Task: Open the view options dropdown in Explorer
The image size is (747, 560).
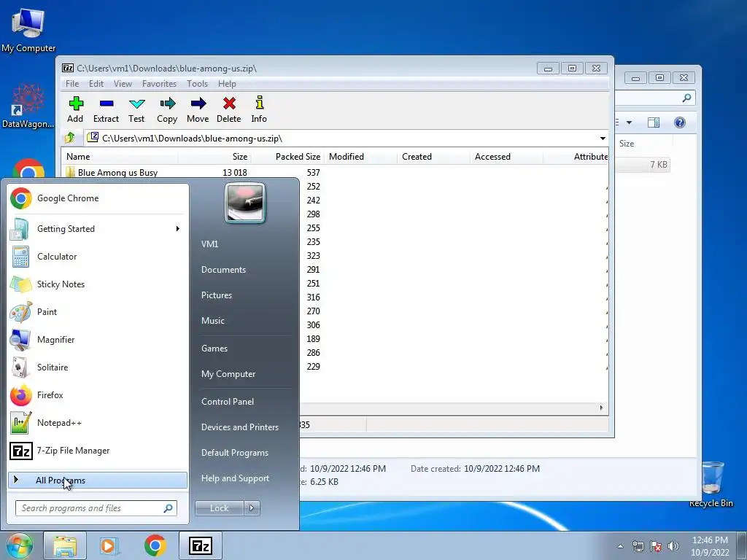Action: coord(629,122)
